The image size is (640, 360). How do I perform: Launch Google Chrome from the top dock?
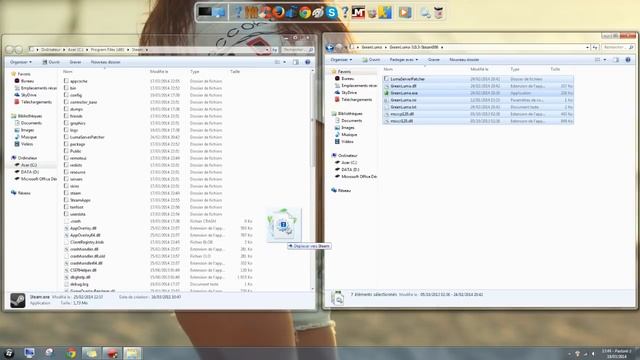tap(304, 13)
